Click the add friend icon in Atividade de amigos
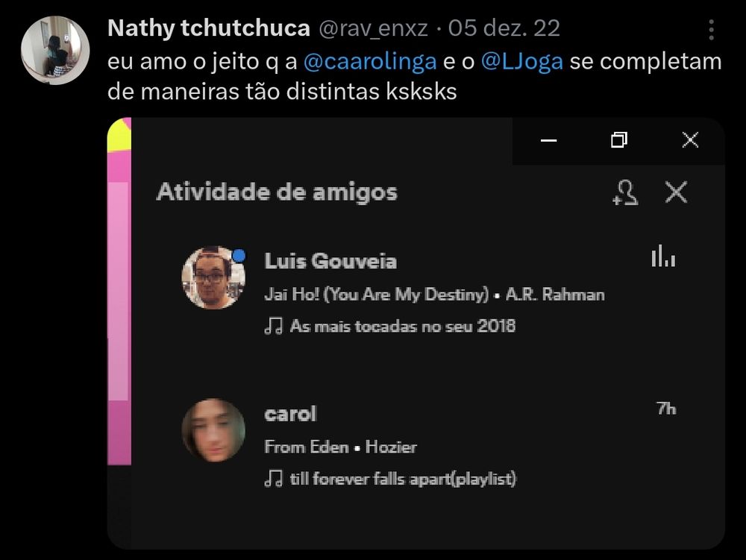Screen dimensions: 746x560 coord(625,192)
